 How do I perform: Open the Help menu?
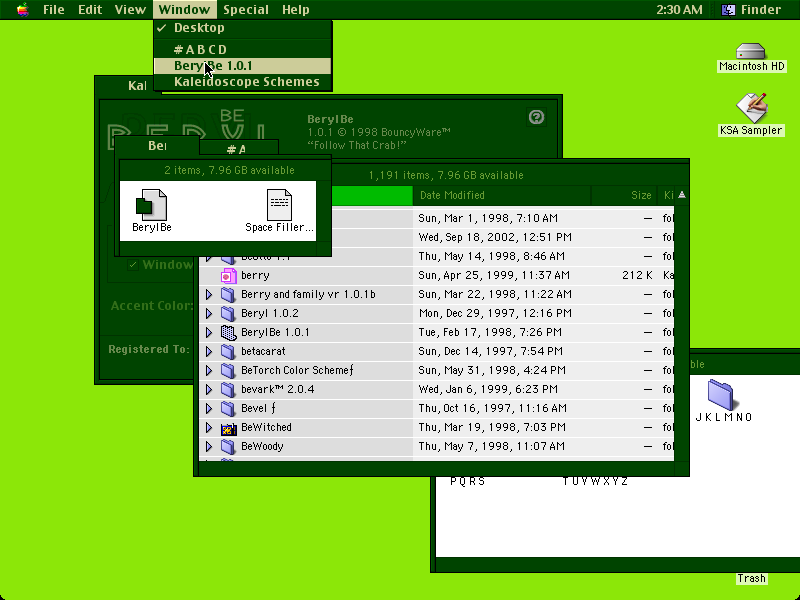pos(295,10)
